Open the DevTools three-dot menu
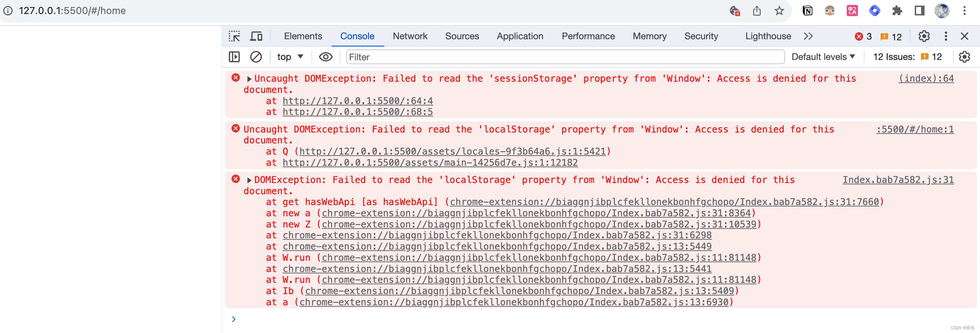 [x=946, y=36]
